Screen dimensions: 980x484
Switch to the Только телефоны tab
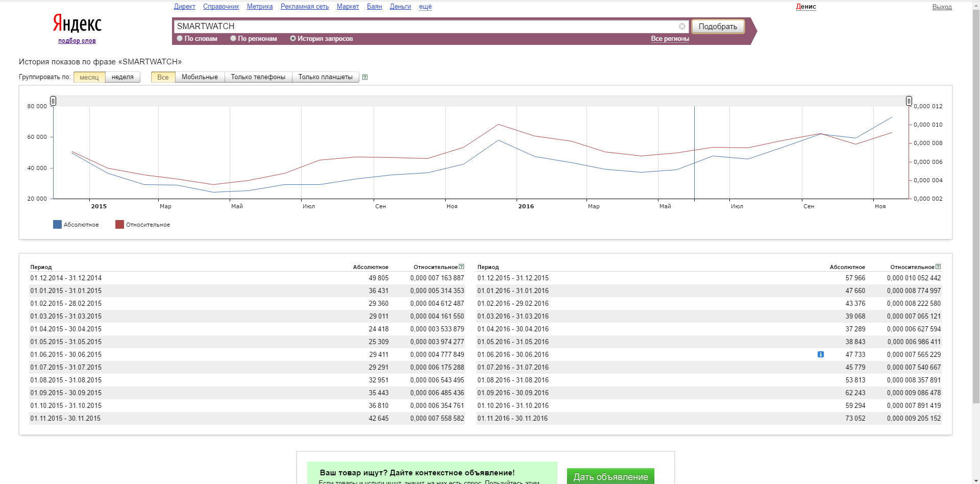tap(258, 77)
